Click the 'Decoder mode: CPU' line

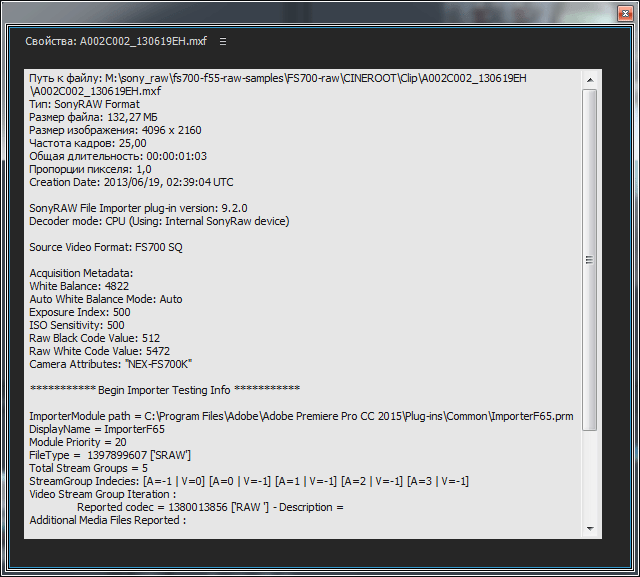159,221
